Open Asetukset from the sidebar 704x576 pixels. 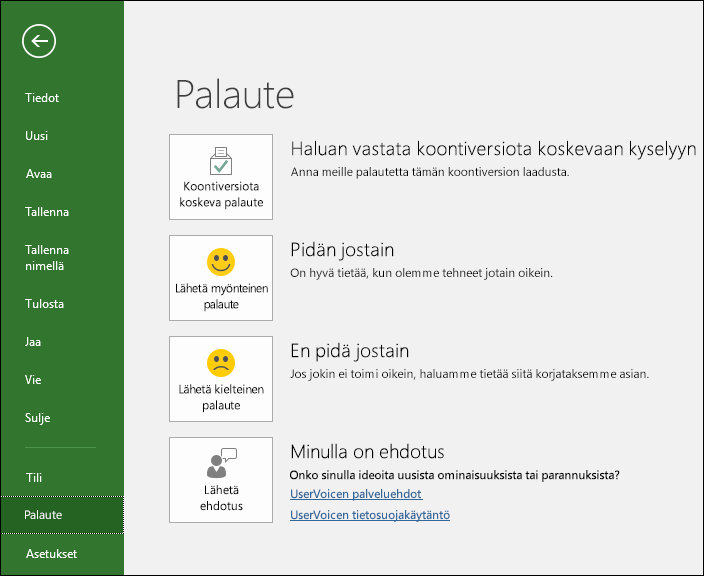[51, 554]
